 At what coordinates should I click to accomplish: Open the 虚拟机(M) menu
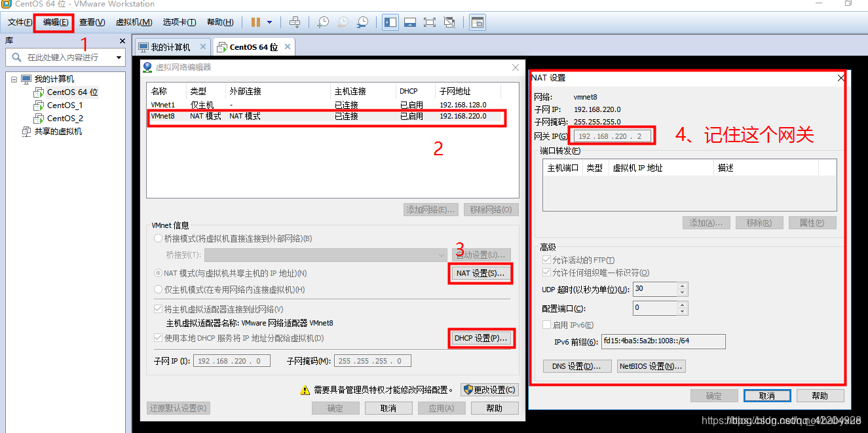coord(134,22)
